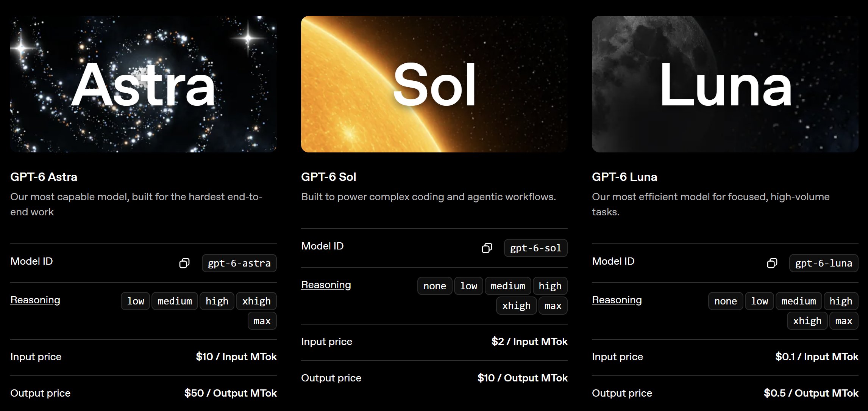The image size is (868, 411).
Task: Click the "$2 / Input MTok" price
Action: (x=529, y=342)
